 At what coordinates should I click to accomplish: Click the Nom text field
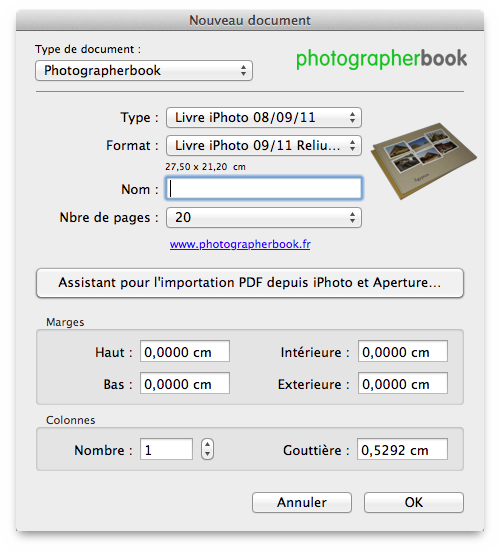click(x=264, y=188)
